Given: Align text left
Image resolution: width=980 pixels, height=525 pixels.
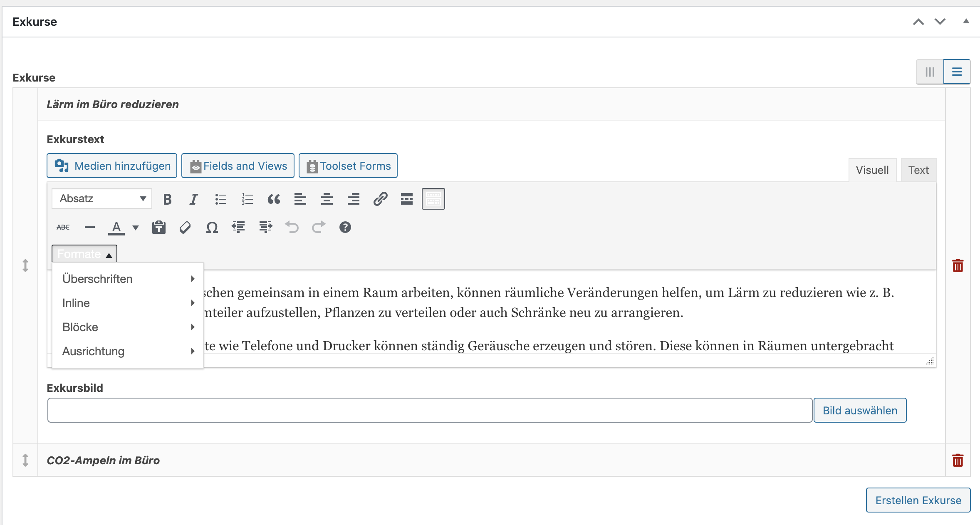Looking at the screenshot, I should 300,199.
